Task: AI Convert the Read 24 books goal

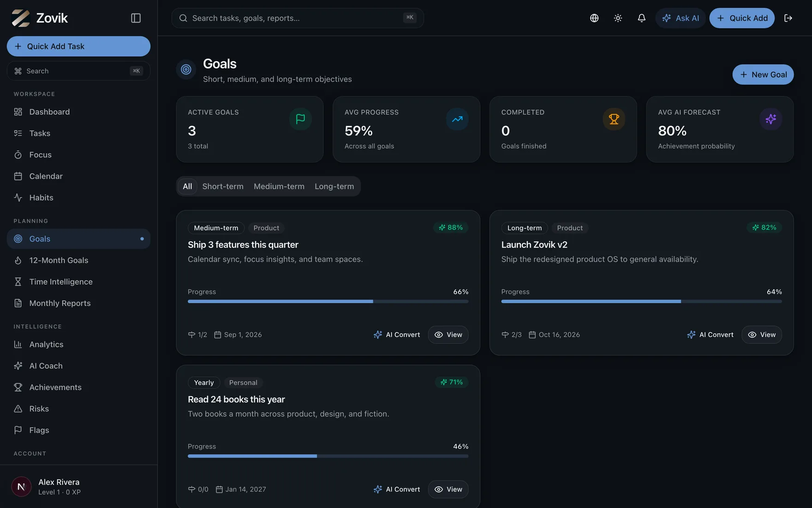Action: point(397,490)
